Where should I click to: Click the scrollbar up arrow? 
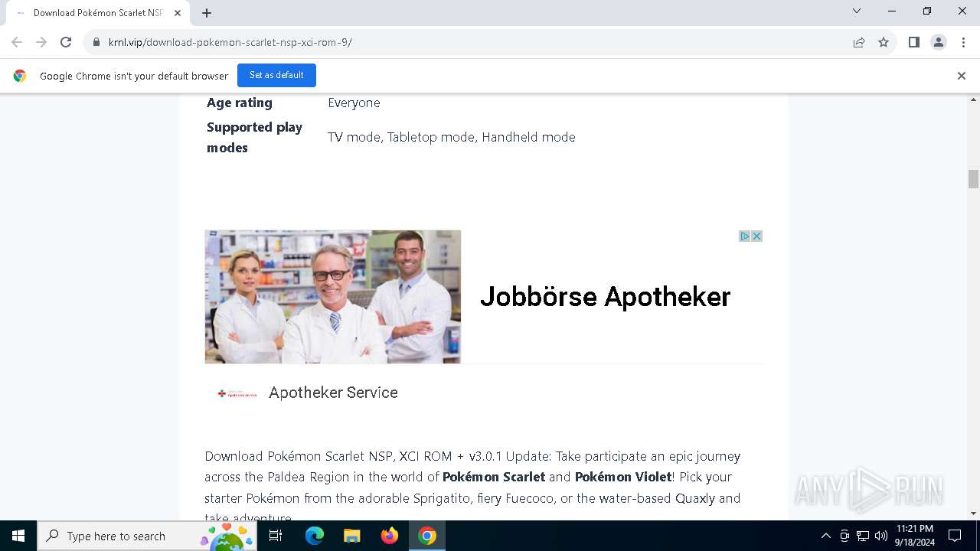974,100
